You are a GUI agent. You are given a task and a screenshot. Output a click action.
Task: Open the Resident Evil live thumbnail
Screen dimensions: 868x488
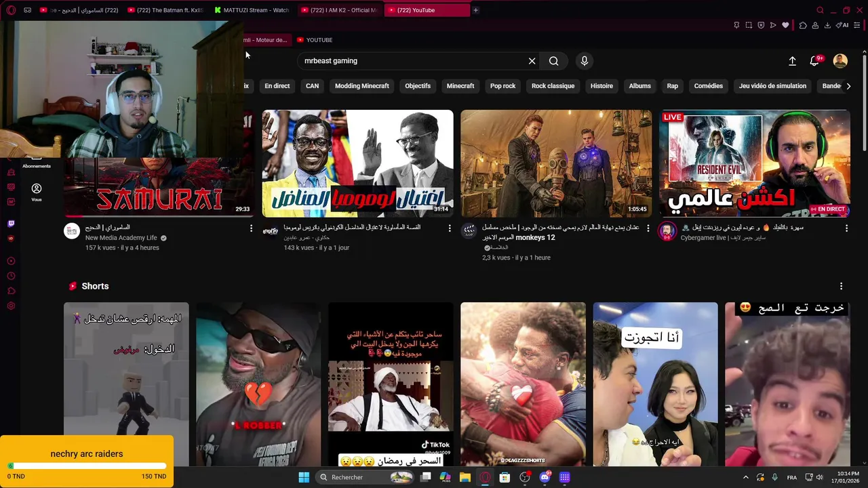(755, 163)
